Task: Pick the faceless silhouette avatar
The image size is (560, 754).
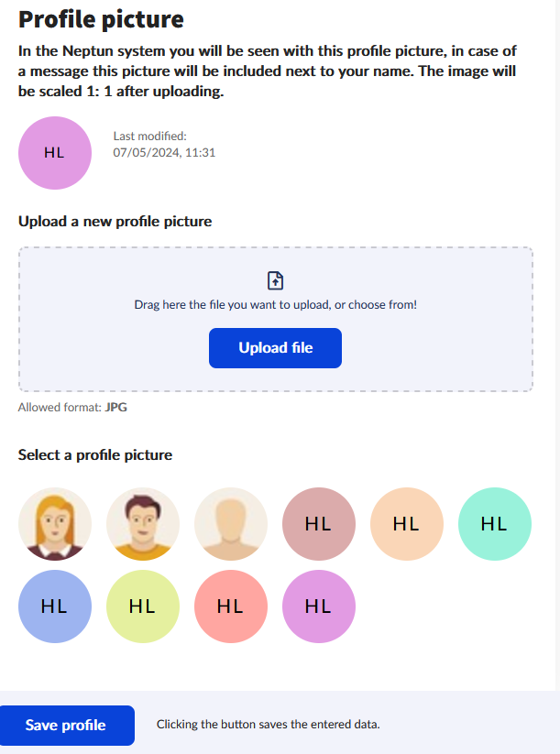Action: [231, 524]
